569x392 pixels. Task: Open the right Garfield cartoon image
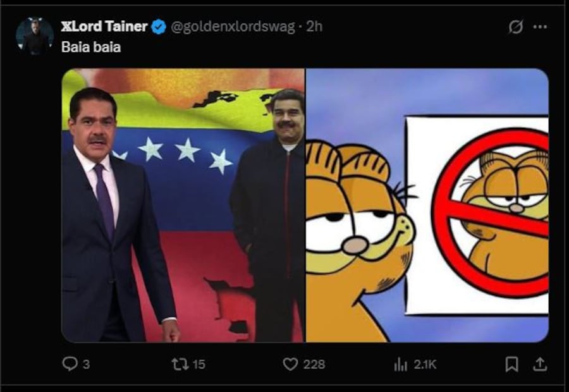pyautogui.click(x=427, y=205)
